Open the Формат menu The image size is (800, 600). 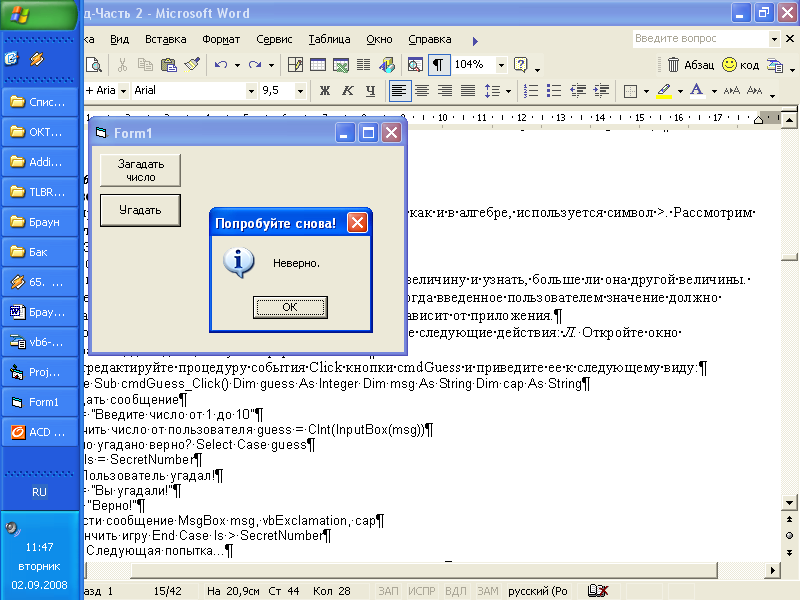[221, 39]
